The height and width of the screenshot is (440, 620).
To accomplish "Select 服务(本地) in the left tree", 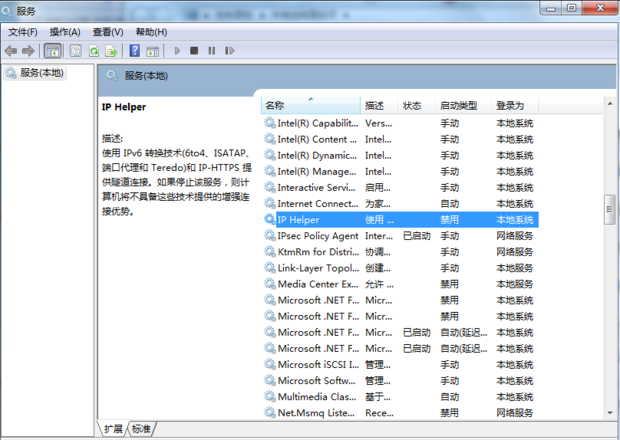I will (40, 74).
